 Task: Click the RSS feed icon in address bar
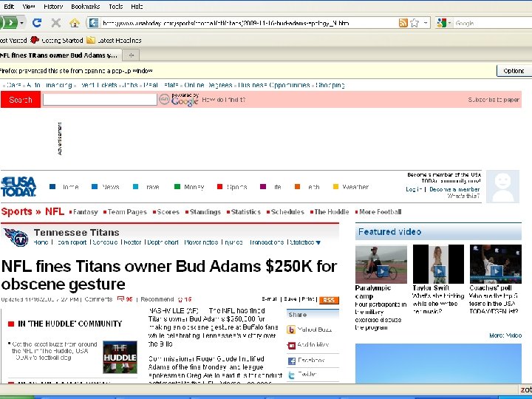pos(403,23)
